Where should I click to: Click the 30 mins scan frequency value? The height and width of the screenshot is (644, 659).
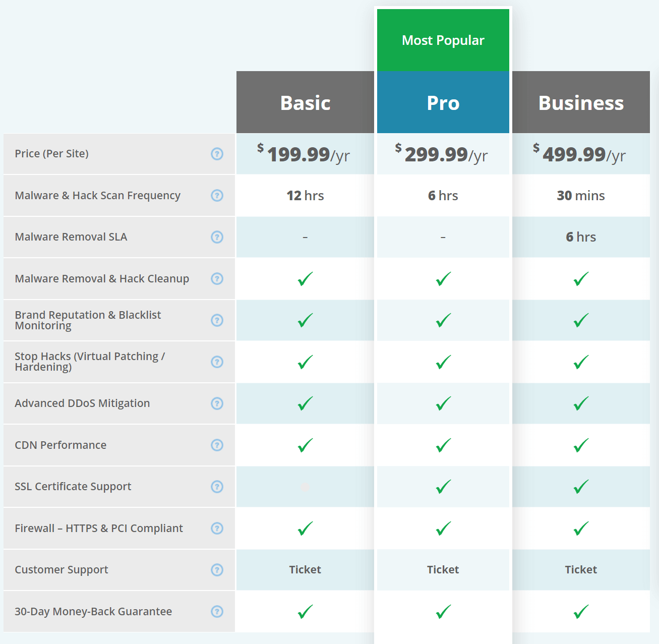(581, 196)
